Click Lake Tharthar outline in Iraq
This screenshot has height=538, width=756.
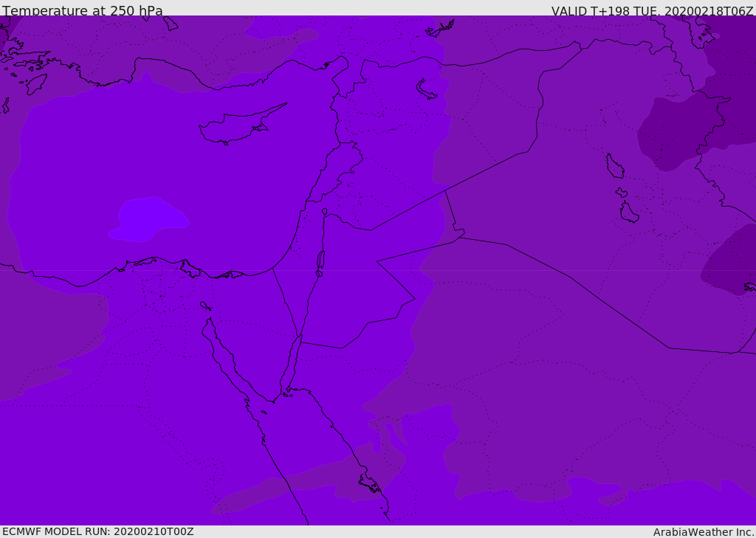[614, 166]
